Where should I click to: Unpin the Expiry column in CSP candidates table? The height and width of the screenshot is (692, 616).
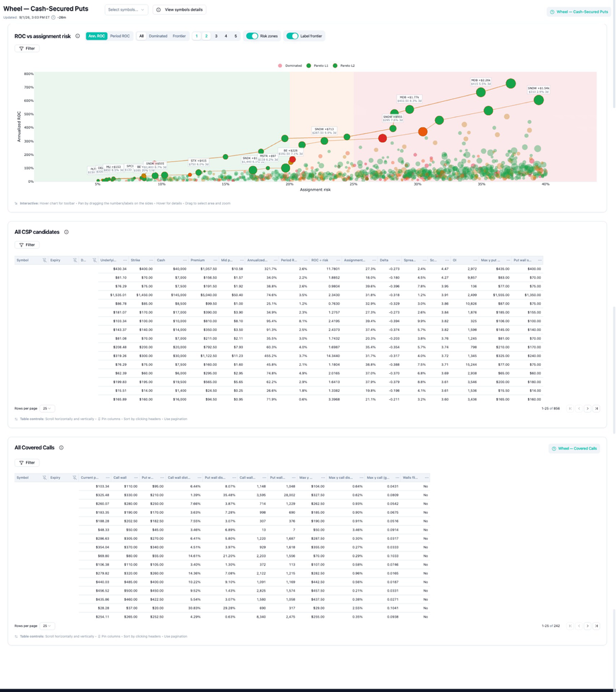75,261
